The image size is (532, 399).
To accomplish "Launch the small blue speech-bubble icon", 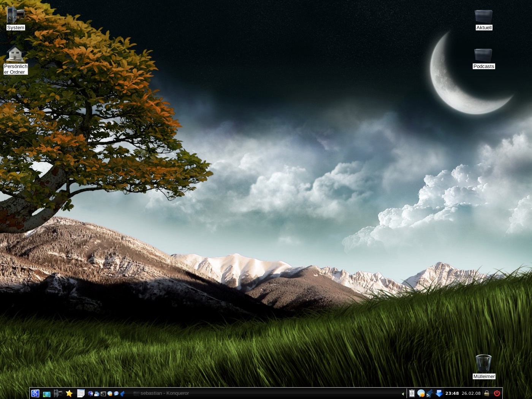I will (x=116, y=394).
